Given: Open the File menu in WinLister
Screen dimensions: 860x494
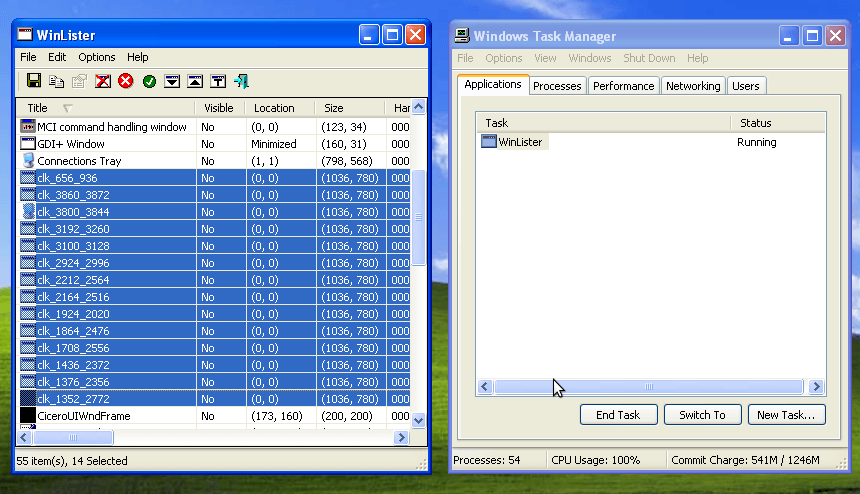Looking at the screenshot, I should pos(28,57).
